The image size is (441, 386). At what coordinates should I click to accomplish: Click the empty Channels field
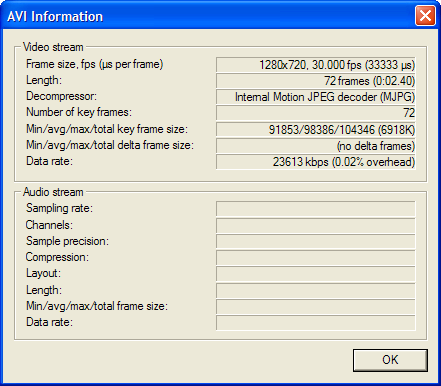click(316, 226)
